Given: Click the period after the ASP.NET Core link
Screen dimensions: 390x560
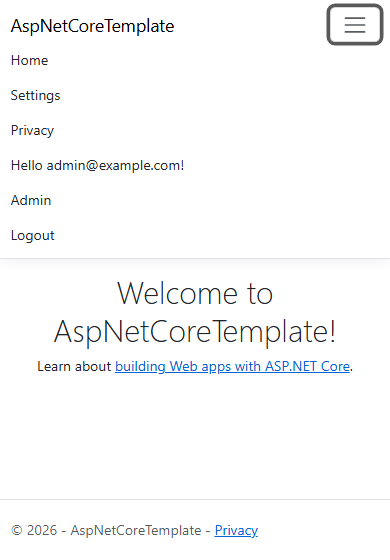Looking at the screenshot, I should [351, 370].
